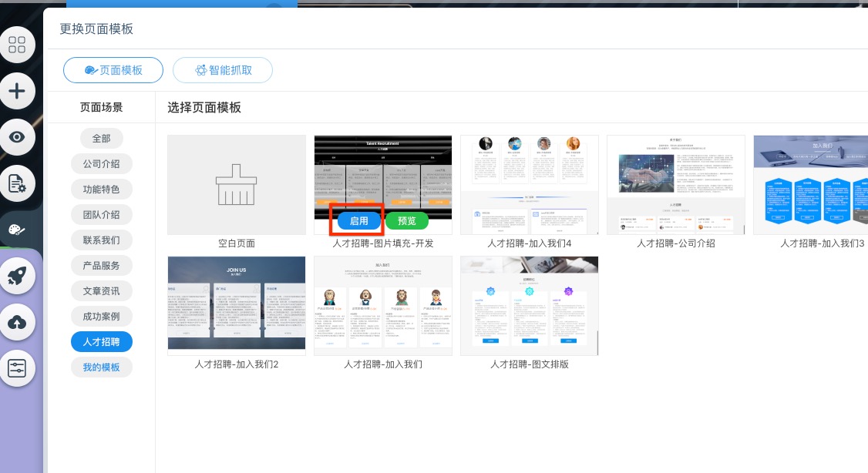Viewport: 868px width, 473px height.
Task: Switch to the 页面模板 tab
Action: [113, 70]
